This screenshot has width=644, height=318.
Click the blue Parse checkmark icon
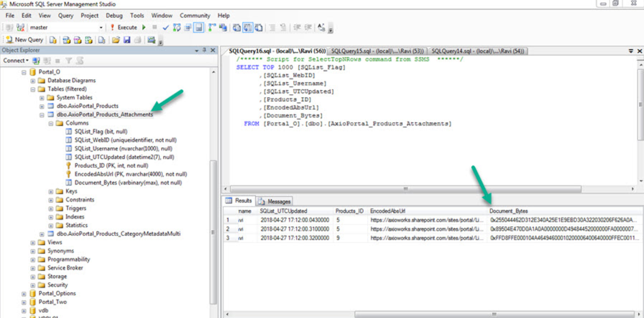166,28
